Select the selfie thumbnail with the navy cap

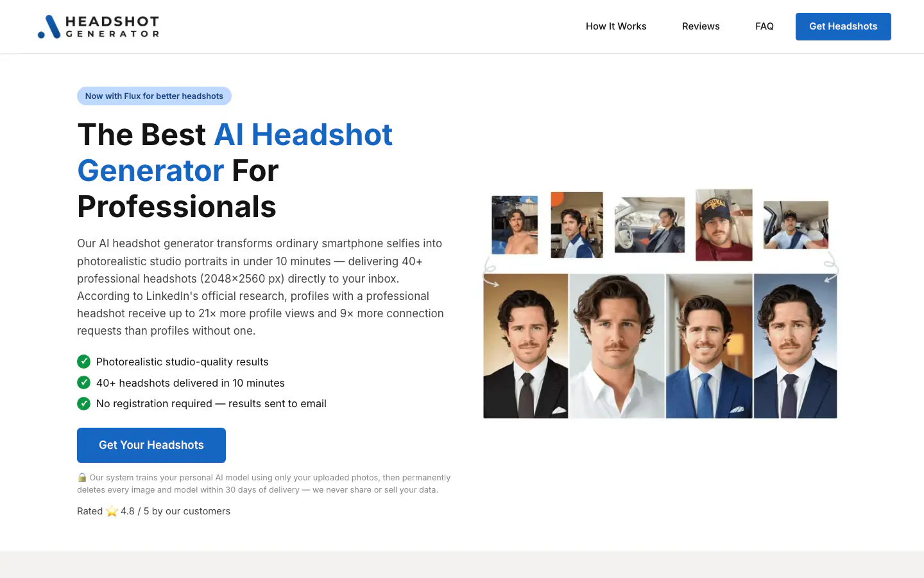[x=724, y=225]
